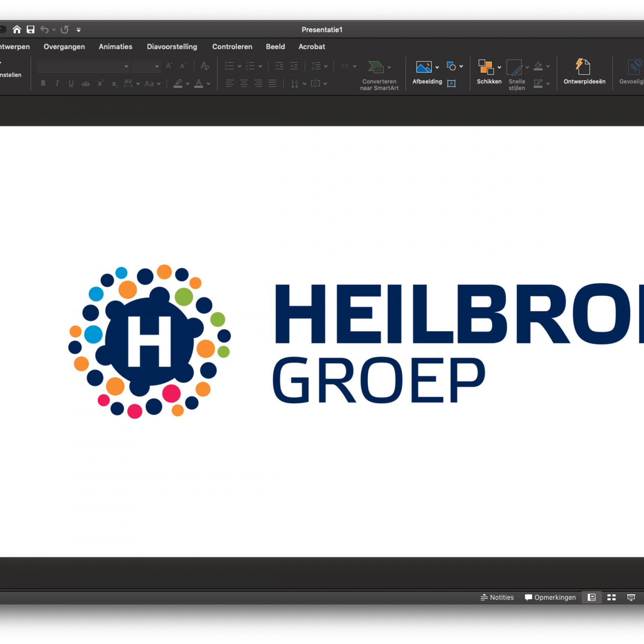Viewport: 644px width, 644px height.
Task: Click the text box insert icon
Action: click(451, 83)
